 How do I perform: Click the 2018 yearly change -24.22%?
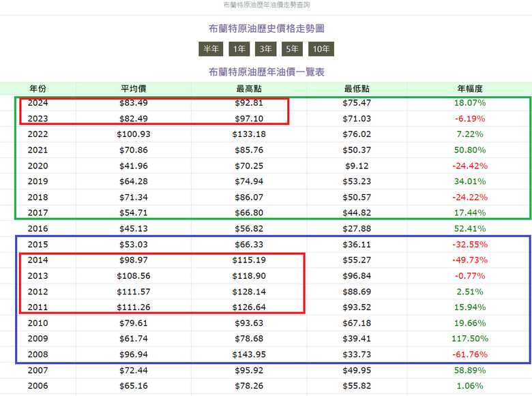pos(470,198)
